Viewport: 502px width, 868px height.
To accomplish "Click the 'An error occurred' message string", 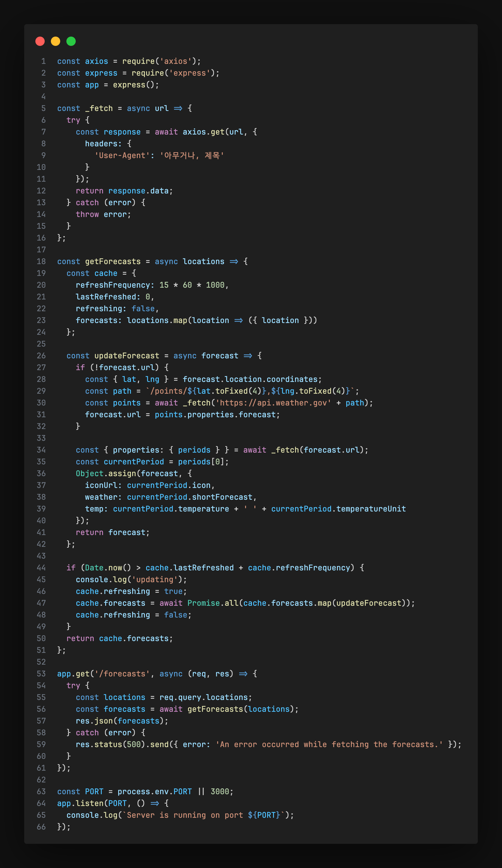I will tap(329, 744).
